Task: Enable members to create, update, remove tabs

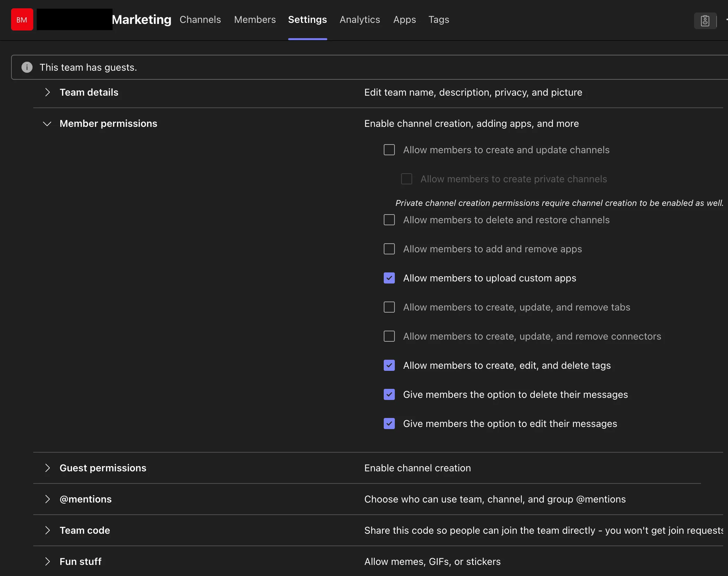Action: click(389, 307)
